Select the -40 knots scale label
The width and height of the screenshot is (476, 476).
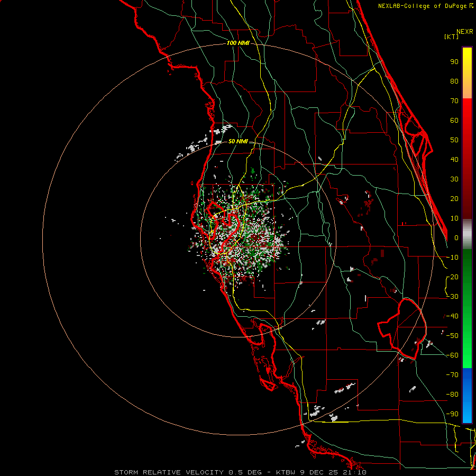click(x=452, y=316)
